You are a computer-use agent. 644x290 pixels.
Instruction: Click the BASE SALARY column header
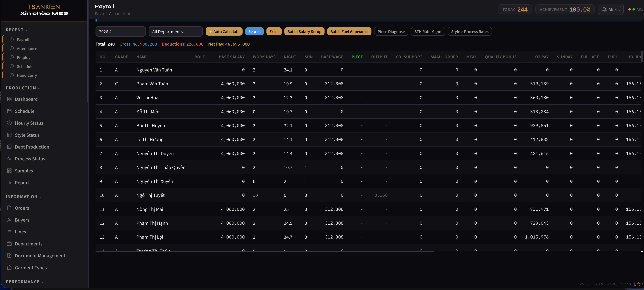pos(232,57)
